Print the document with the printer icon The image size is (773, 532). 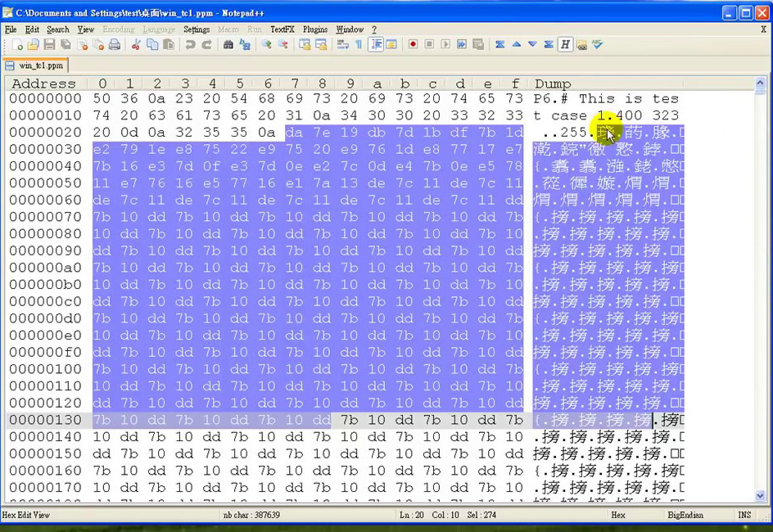(115, 45)
